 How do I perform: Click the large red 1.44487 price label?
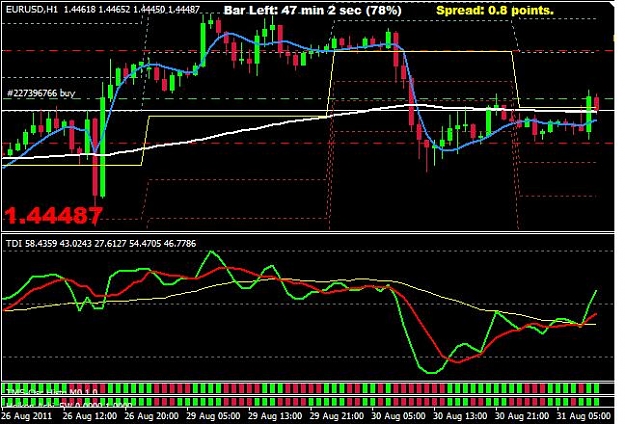[x=53, y=216]
